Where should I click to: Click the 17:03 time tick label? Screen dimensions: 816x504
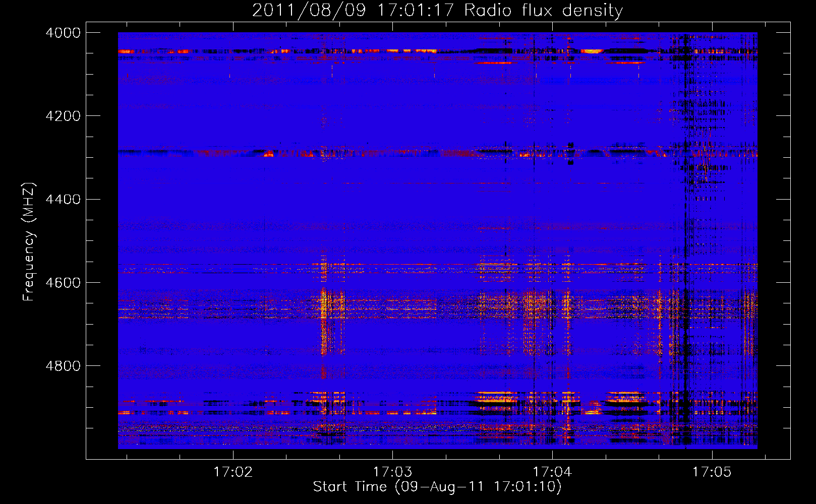[392, 472]
